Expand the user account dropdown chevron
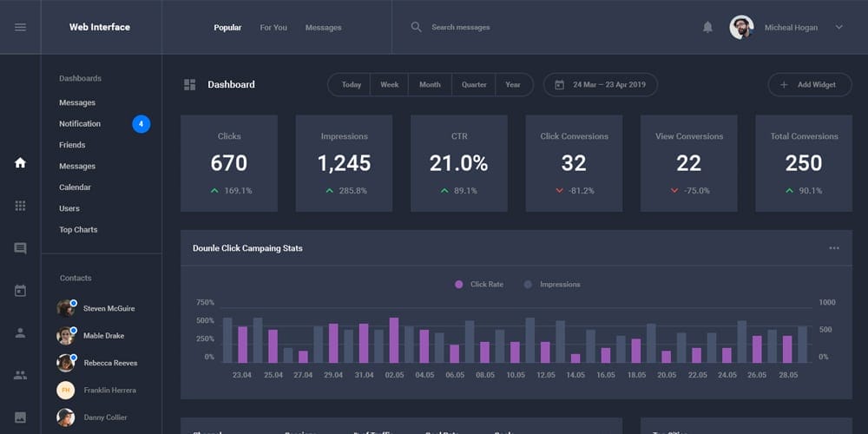 (839, 27)
